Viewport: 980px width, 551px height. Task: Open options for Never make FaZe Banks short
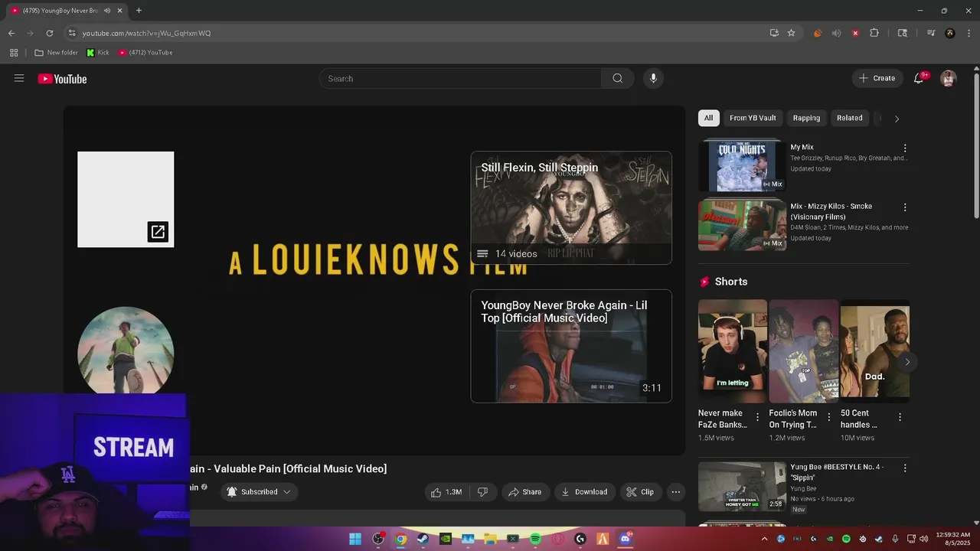[758, 417]
